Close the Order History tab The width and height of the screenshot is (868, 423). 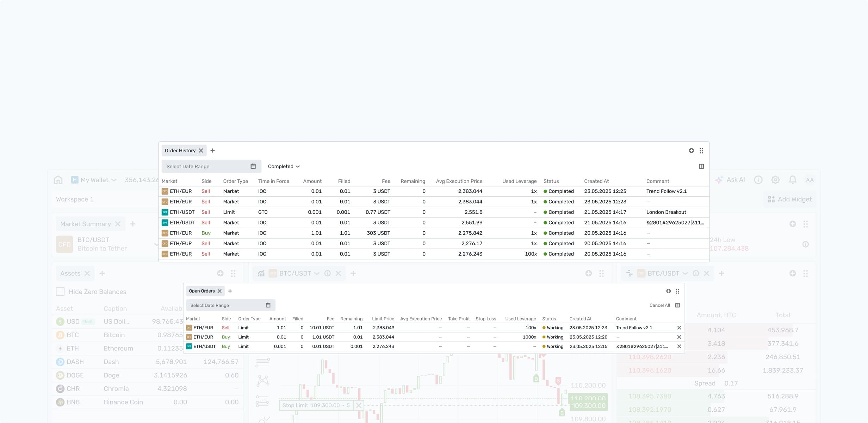[x=201, y=151]
